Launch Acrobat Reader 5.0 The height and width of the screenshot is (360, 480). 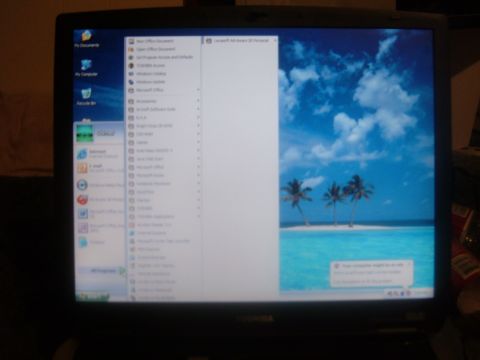tap(164, 225)
